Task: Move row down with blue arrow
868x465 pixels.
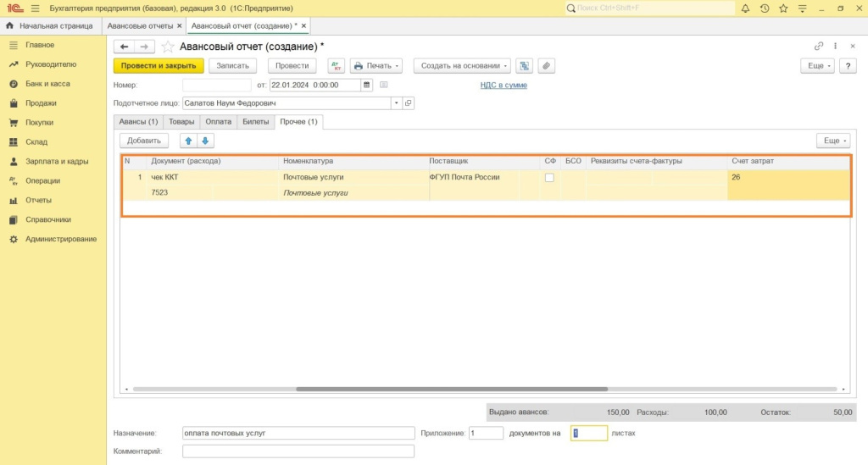Action: tap(205, 141)
